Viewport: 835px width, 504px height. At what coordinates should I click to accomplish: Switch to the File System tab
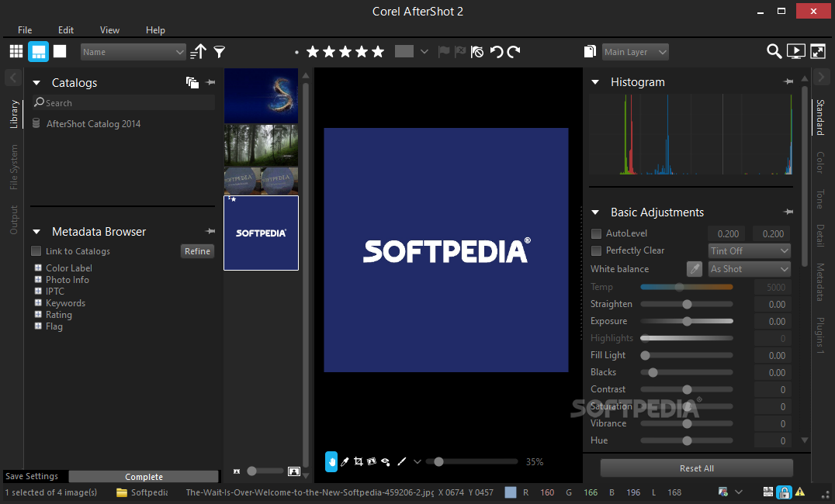(x=14, y=167)
